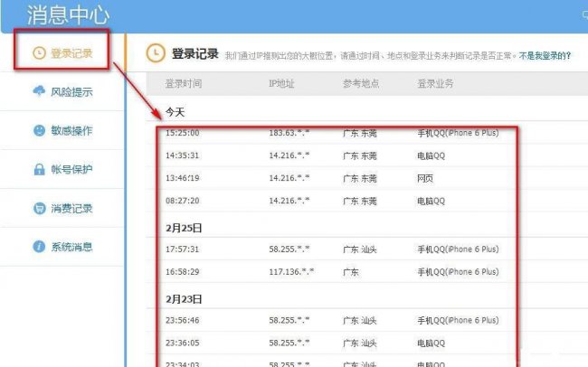The height and width of the screenshot is (367, 588).
Task: Click the 23:36:05 login time entry
Action: click(182, 343)
